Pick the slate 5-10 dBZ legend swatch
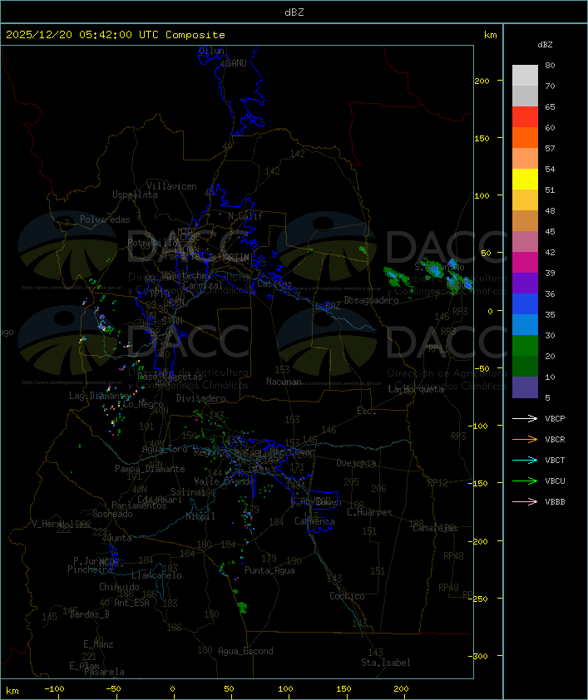588x700 pixels. pyautogui.click(x=525, y=387)
